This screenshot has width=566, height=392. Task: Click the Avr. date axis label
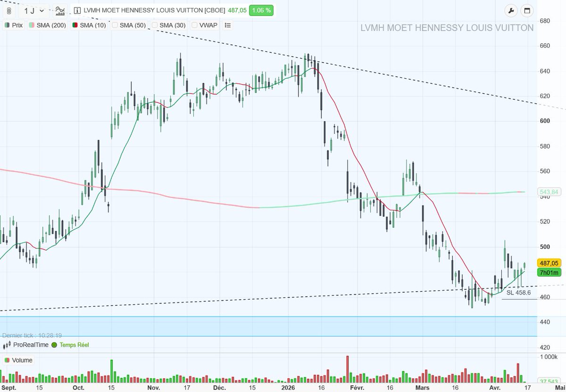pos(495,388)
